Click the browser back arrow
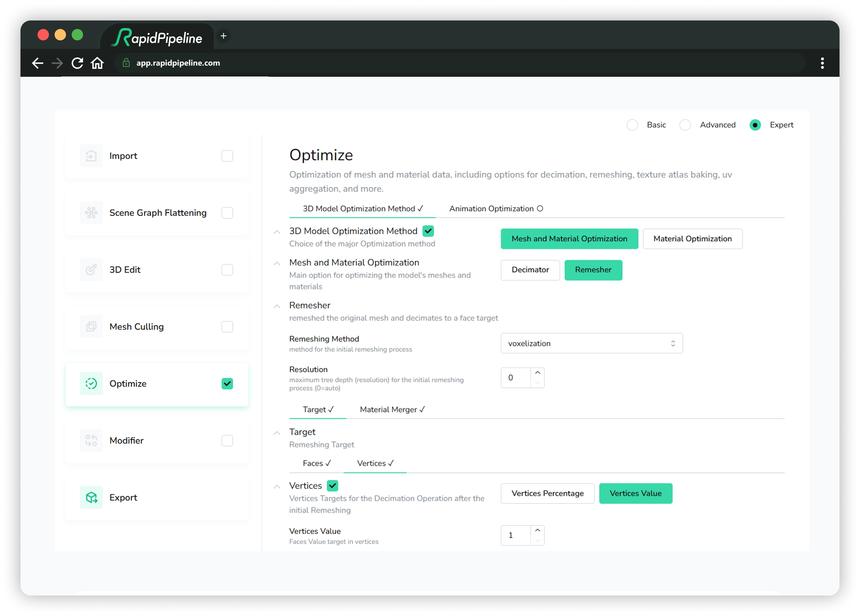This screenshot has width=860, height=616. 38,63
